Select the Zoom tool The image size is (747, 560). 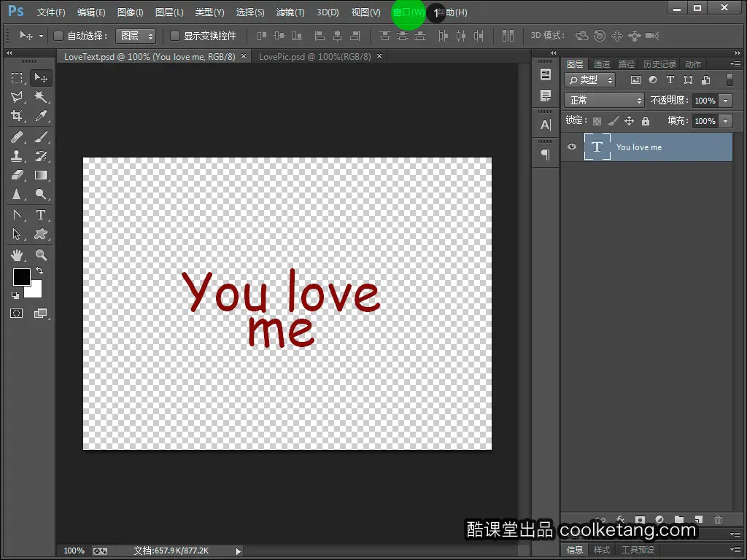pyautogui.click(x=41, y=255)
